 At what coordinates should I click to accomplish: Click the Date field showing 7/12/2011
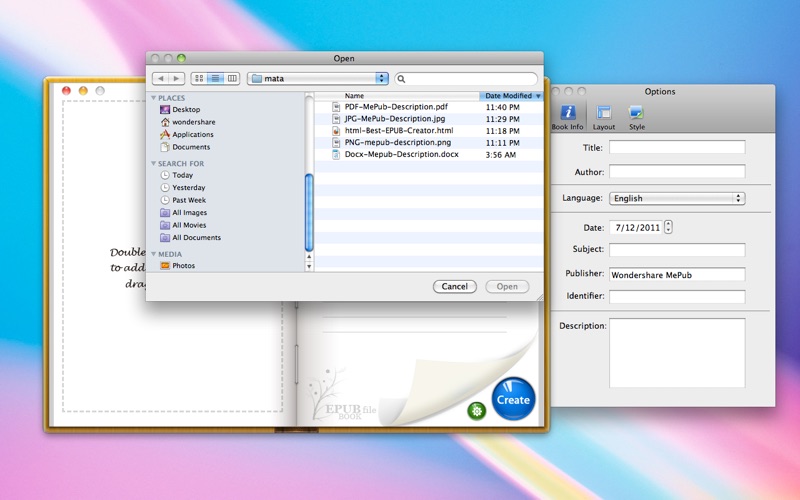636,227
